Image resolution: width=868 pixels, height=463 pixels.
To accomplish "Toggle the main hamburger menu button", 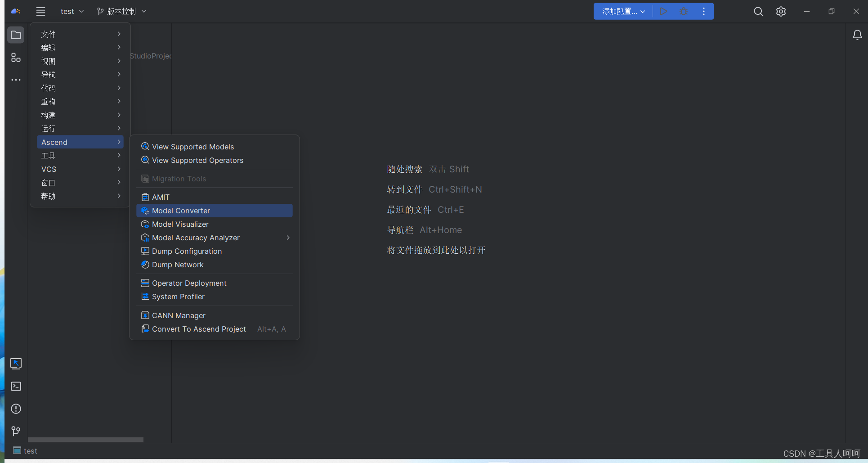I will (x=40, y=12).
